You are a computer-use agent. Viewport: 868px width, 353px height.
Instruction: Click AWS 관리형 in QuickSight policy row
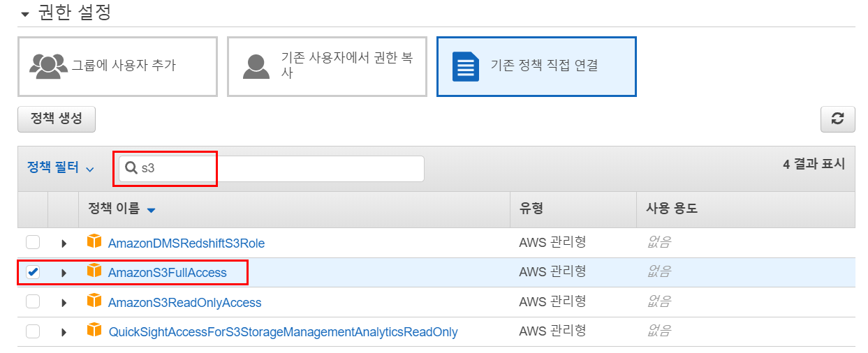[x=552, y=331]
